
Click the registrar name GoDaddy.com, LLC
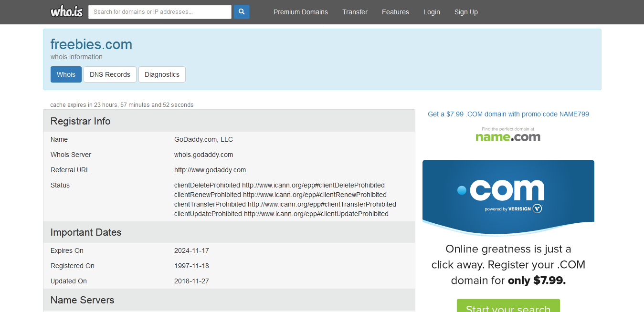tap(203, 139)
